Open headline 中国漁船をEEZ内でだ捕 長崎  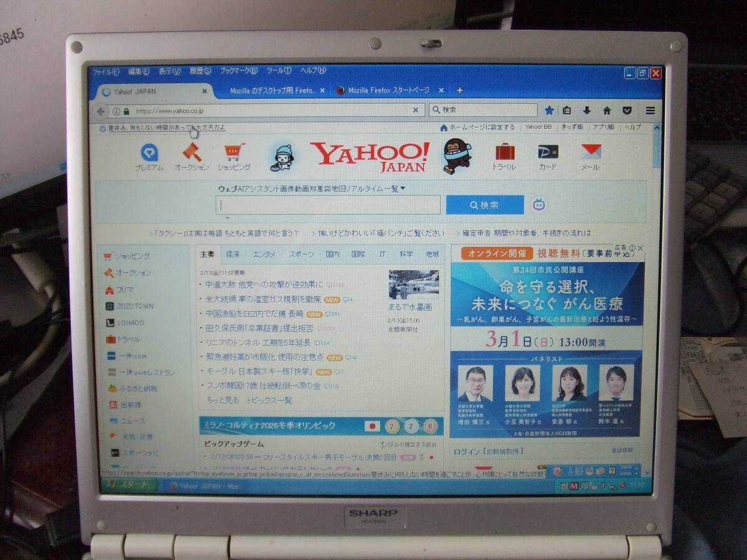click(x=254, y=314)
